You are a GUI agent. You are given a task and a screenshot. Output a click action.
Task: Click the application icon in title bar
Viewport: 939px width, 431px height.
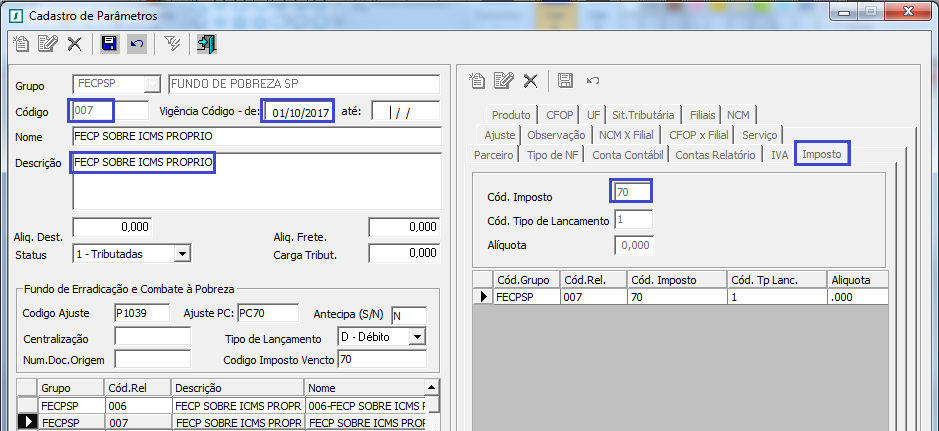click(x=18, y=16)
